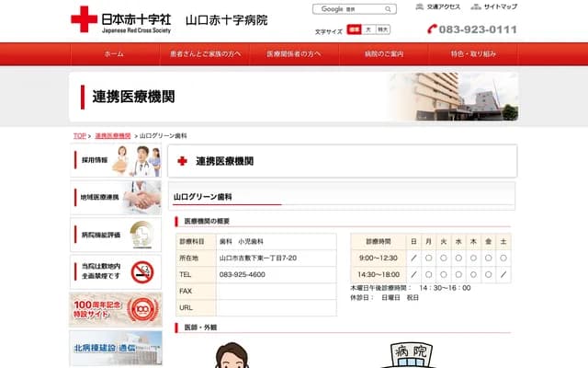
Task: Expand the 特色・取り組み menu
Action: (x=473, y=54)
